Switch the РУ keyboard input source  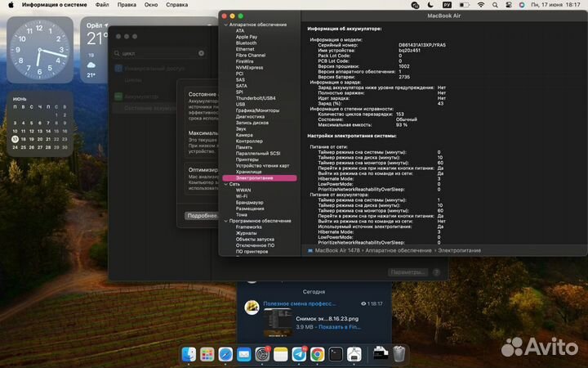(447, 5)
